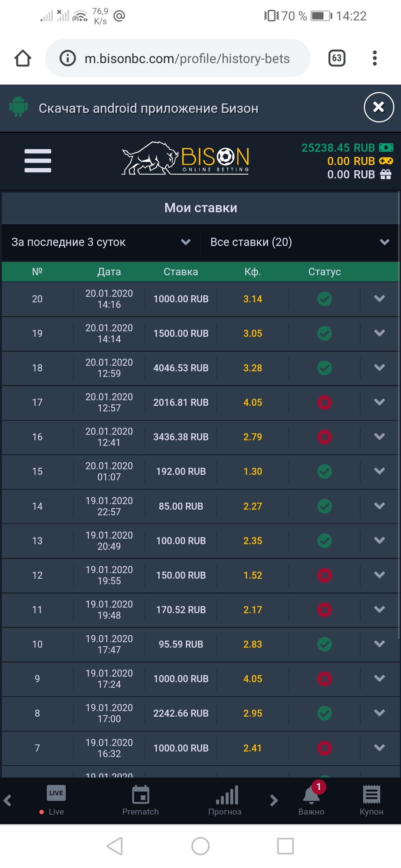
Task: Tap the 3.14 coefficient value
Action: pos(252,299)
